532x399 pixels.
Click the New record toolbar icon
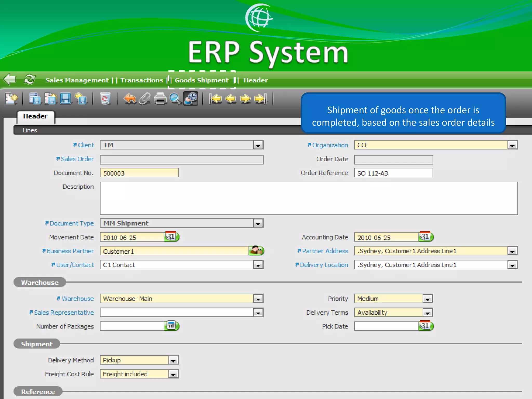click(11, 99)
